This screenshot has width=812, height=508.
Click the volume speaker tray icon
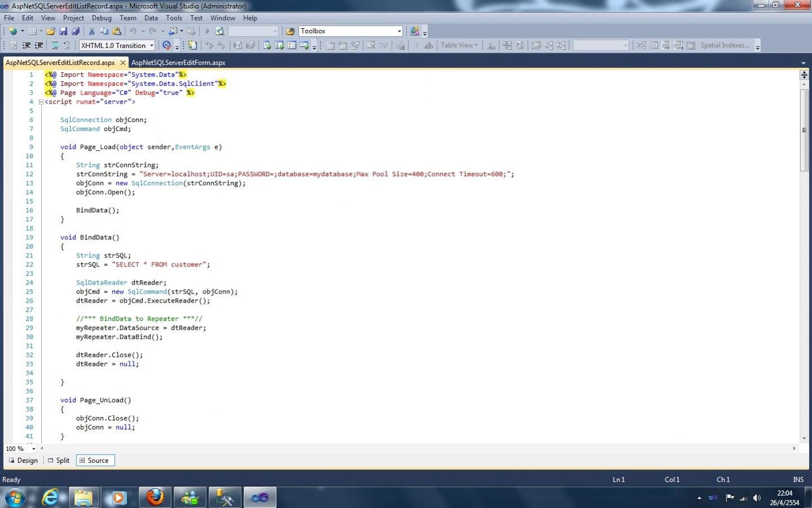pyautogui.click(x=757, y=498)
